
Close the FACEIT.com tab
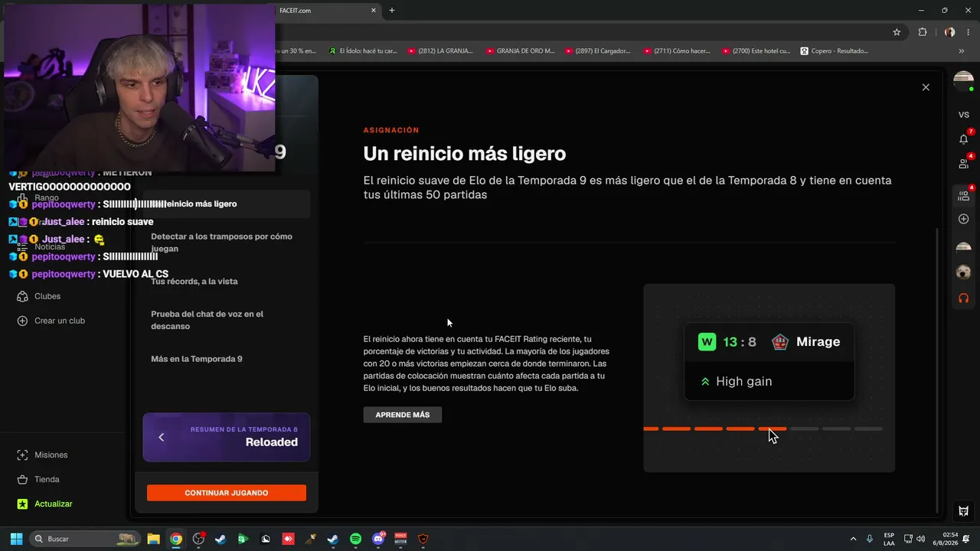(374, 11)
